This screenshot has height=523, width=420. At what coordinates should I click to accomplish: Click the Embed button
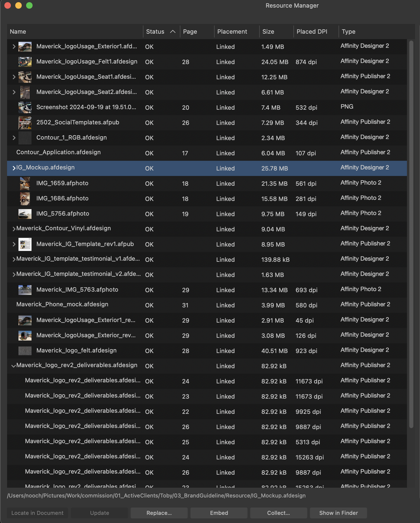(x=219, y=513)
